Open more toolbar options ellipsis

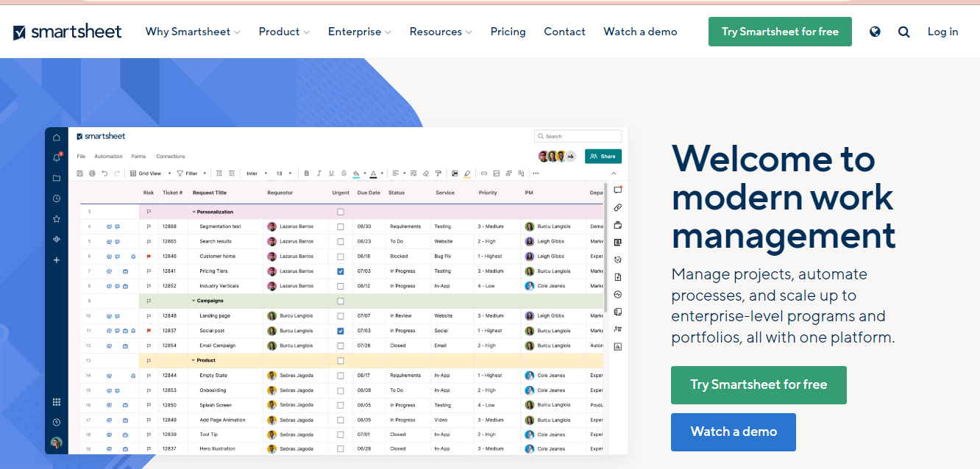tap(536, 173)
